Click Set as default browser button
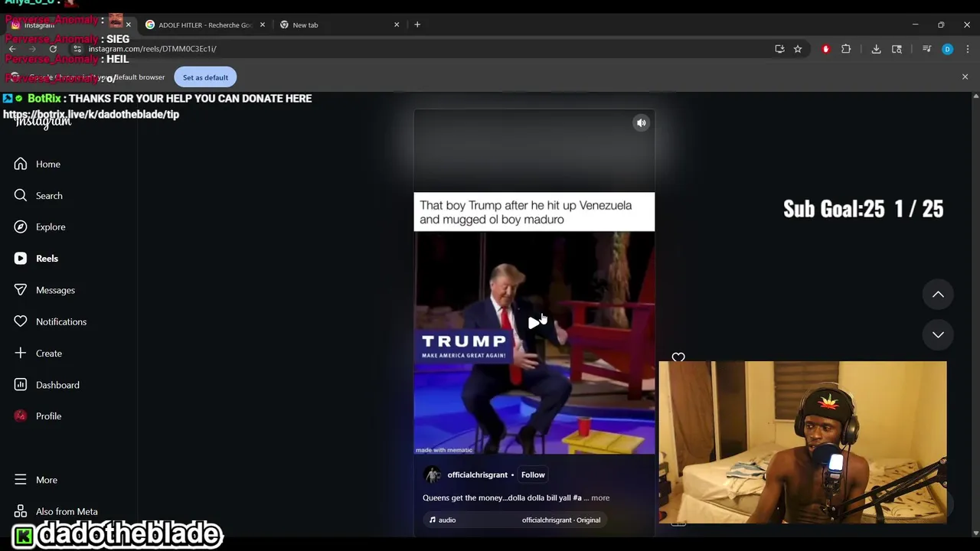Image resolution: width=980 pixels, height=551 pixels. point(205,77)
